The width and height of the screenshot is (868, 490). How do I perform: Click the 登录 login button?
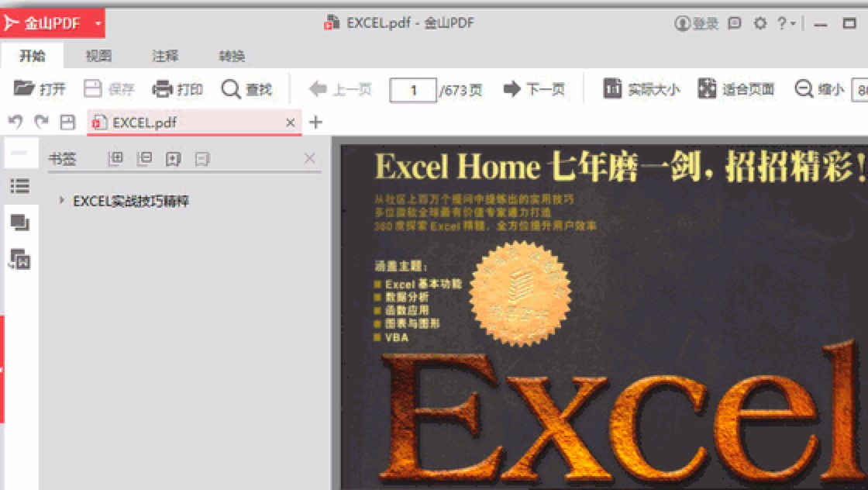click(x=697, y=23)
